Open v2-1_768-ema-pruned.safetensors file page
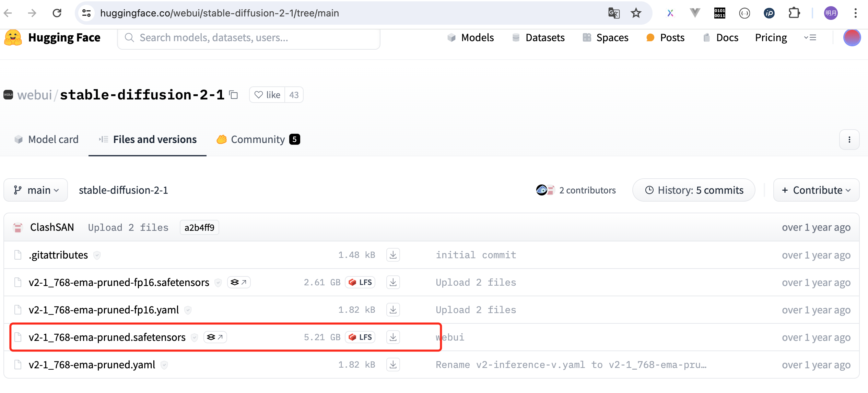868x393 pixels. coord(107,337)
